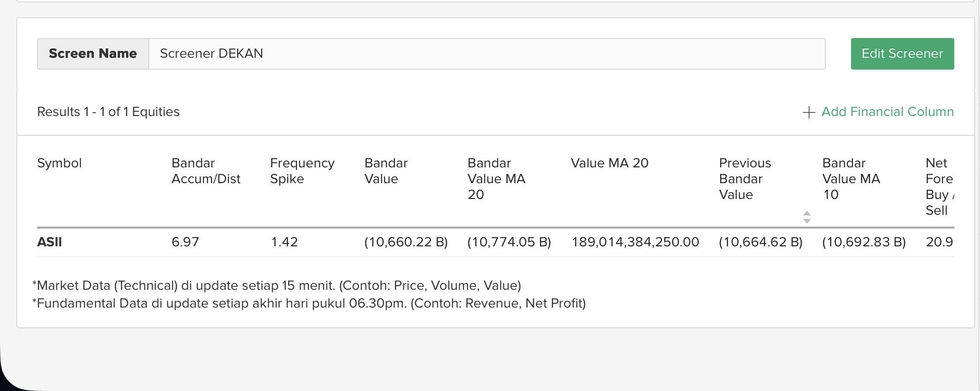This screenshot has height=391, width=980.
Task: Click the 6.97 Bandar Accum/Dist value
Action: pyautogui.click(x=185, y=242)
